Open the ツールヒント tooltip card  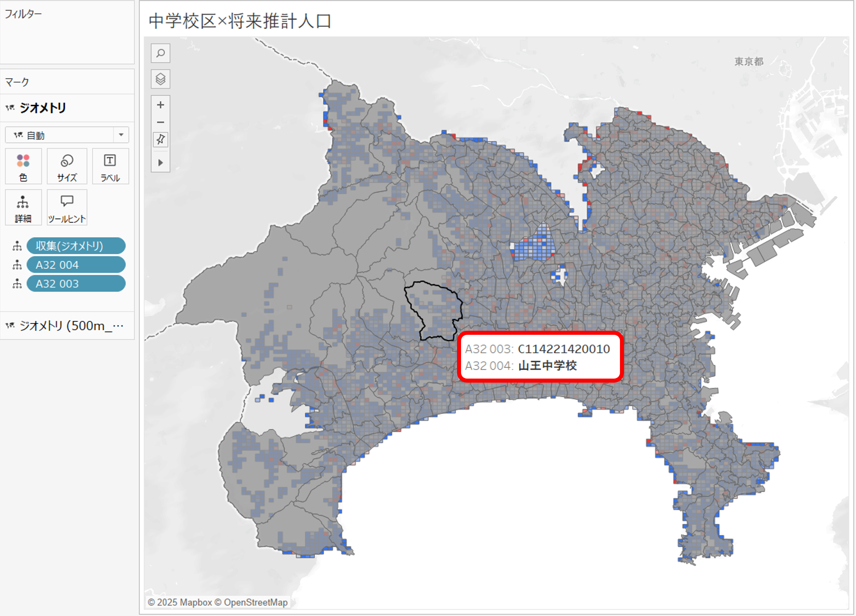pyautogui.click(x=67, y=208)
